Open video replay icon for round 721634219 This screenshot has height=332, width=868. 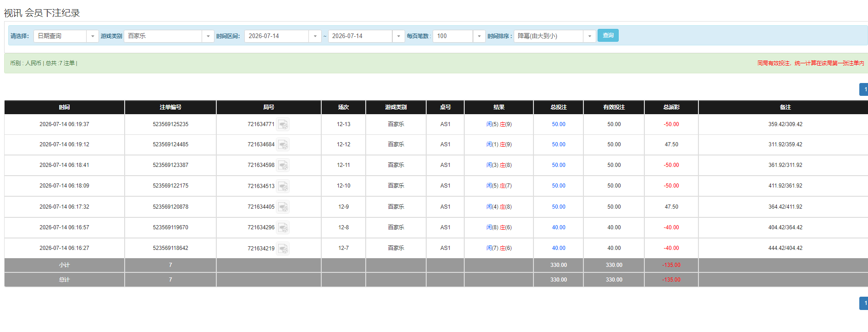[283, 249]
